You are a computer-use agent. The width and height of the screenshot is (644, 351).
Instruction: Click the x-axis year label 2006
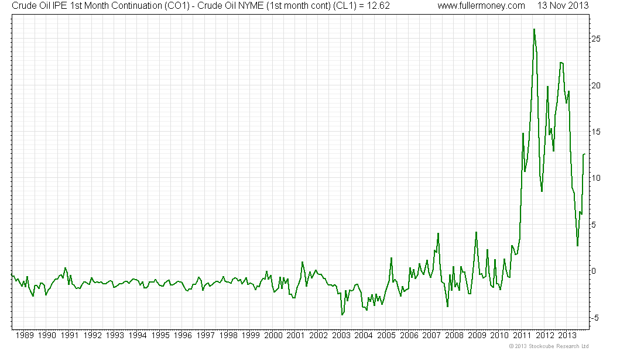(x=409, y=335)
